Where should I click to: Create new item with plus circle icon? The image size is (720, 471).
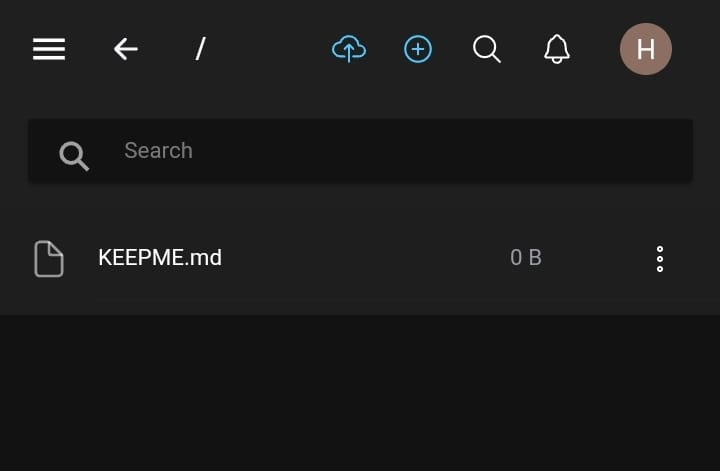point(418,49)
